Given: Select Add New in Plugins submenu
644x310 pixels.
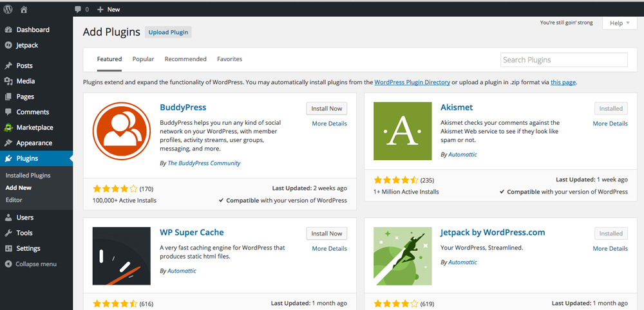Looking at the screenshot, I should (19, 188).
